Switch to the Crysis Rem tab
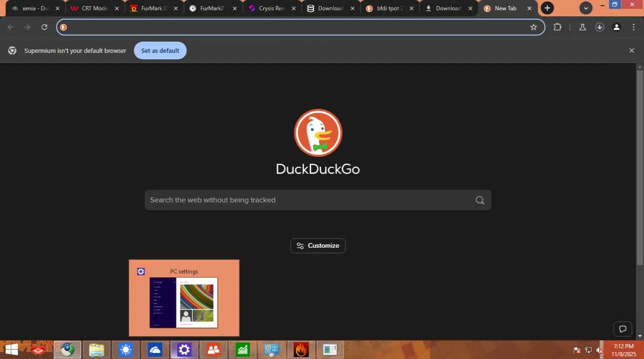This screenshot has width=644, height=359. click(x=271, y=8)
